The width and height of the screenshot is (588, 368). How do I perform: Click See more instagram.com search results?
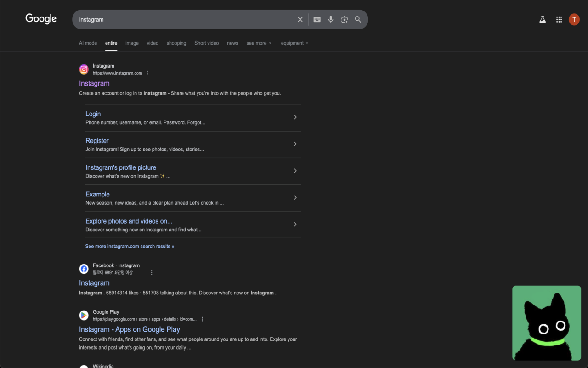click(x=130, y=247)
